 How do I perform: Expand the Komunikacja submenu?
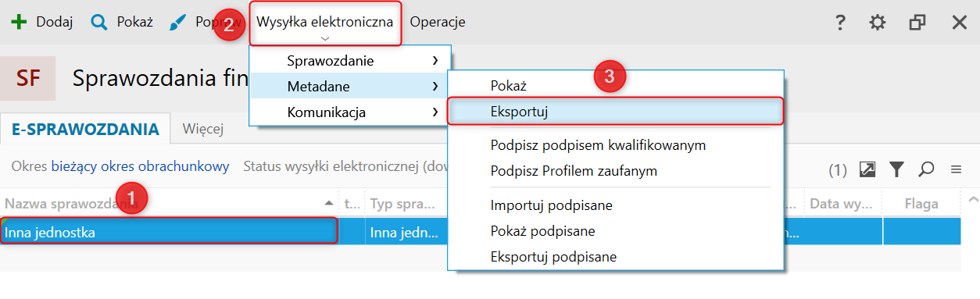tap(350, 112)
